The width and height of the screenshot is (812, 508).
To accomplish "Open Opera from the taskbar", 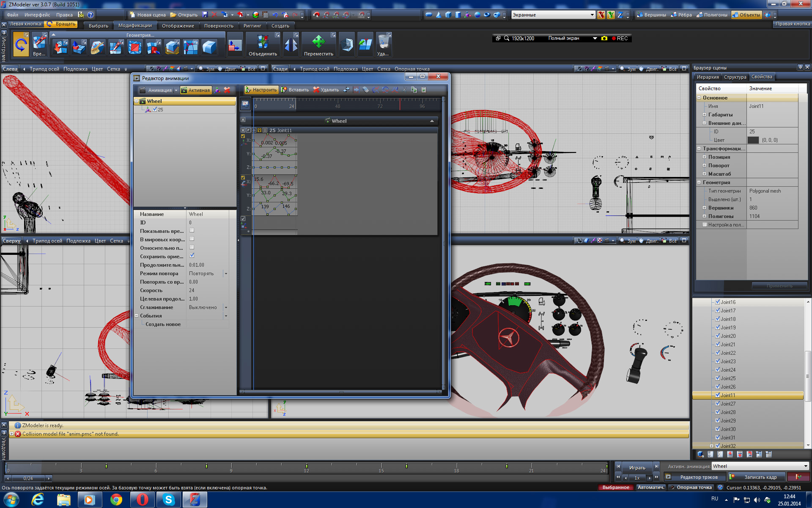I will [x=142, y=500].
